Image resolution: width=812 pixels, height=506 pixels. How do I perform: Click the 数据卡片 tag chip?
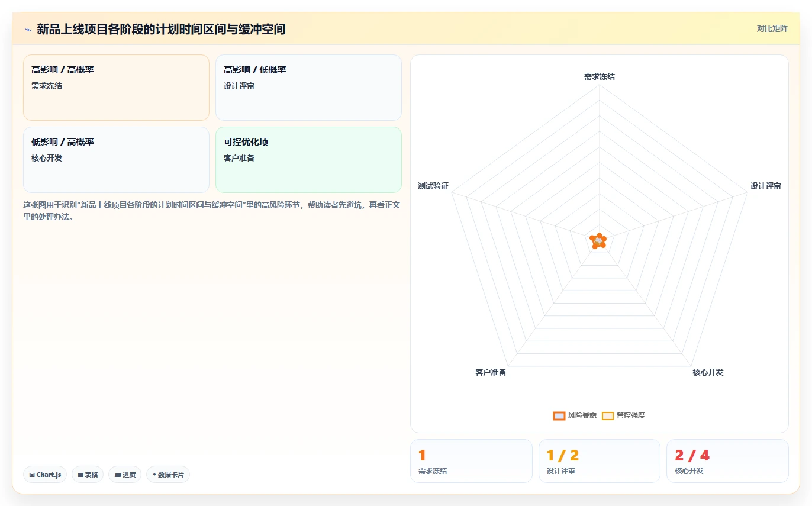(168, 475)
